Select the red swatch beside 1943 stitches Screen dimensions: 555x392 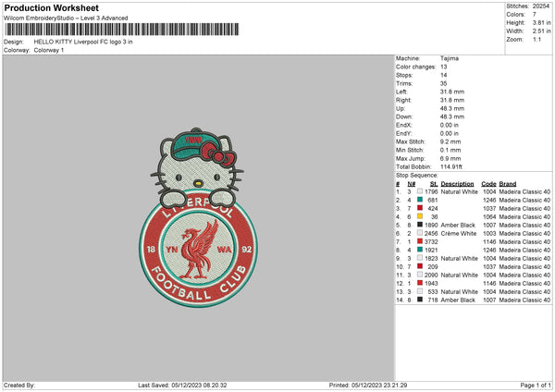(420, 283)
